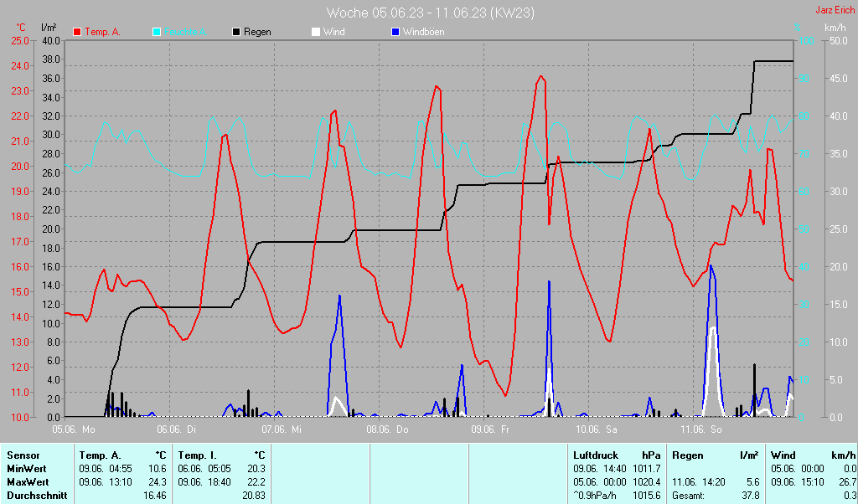Click the black Regen legend square
This screenshot has height=504, width=858.
tap(236, 32)
